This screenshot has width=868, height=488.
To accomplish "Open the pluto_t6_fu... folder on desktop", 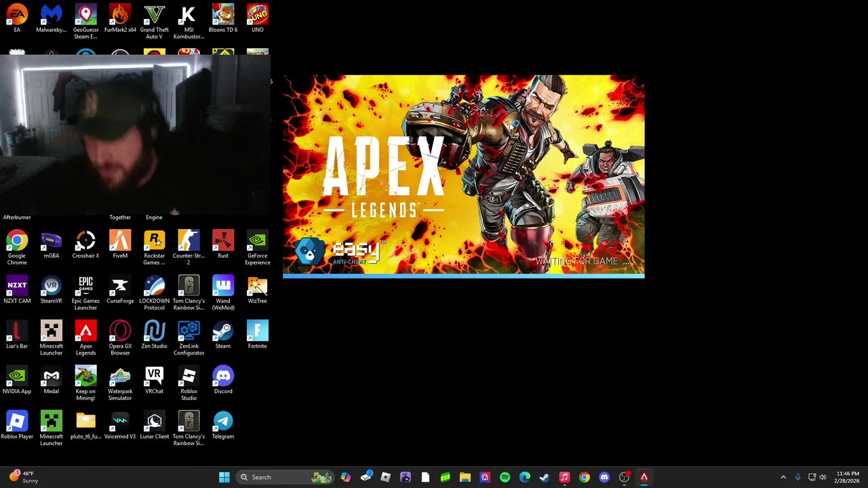I will point(85,426).
